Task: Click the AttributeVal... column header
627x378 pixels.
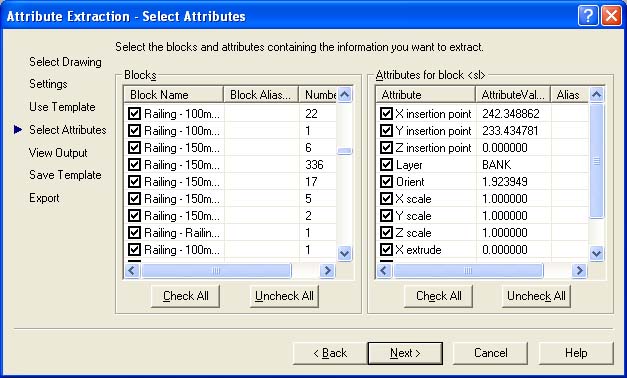Action: click(513, 95)
